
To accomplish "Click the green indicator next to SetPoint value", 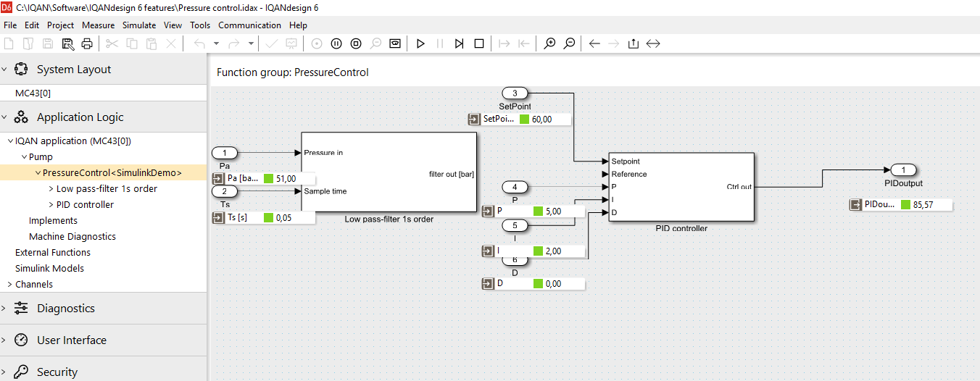I will [x=524, y=120].
